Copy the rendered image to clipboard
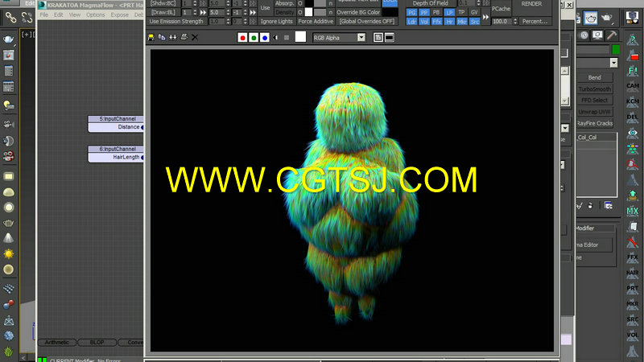644x362 pixels. [162, 37]
